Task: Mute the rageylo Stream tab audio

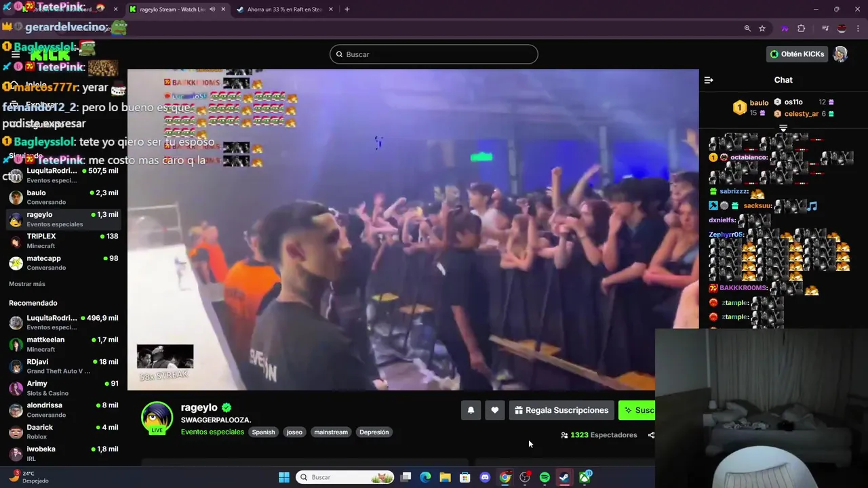Action: pos(212,9)
